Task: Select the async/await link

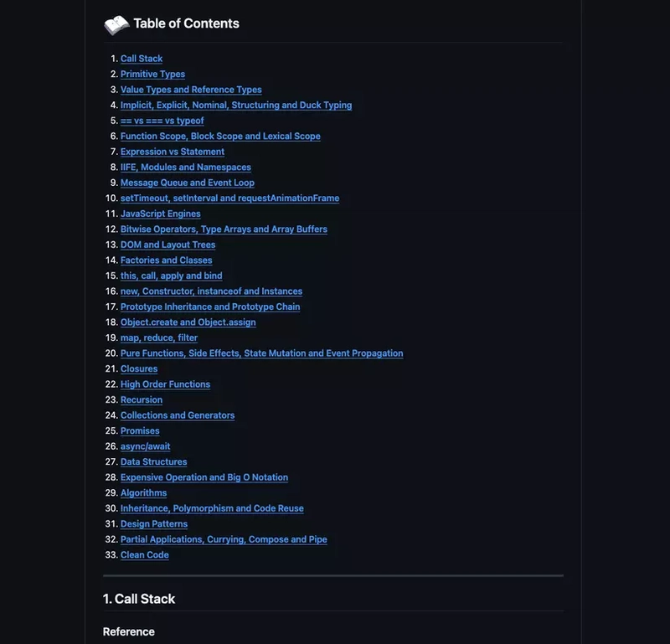Action: pyautogui.click(x=145, y=446)
